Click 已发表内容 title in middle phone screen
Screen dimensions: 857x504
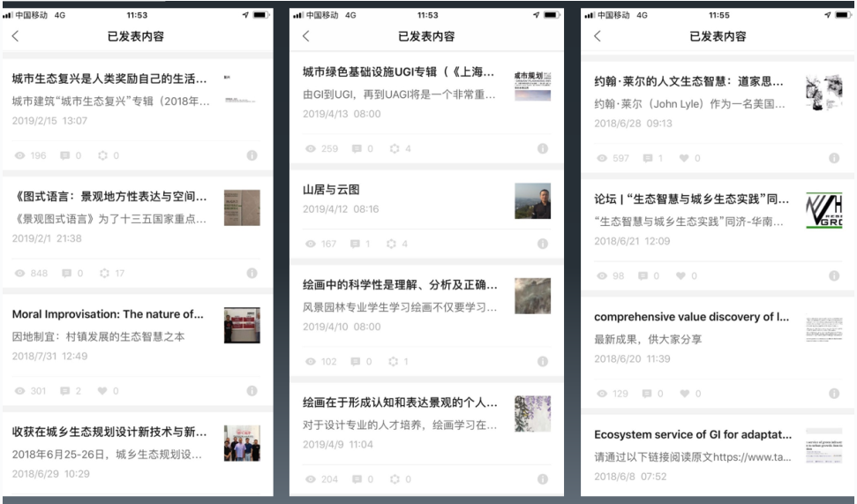pos(426,36)
